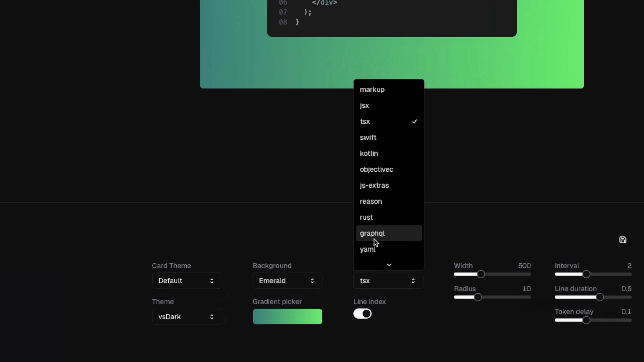644x362 pixels.
Task: Click the checkmark next to tsx
Action: pyautogui.click(x=415, y=121)
